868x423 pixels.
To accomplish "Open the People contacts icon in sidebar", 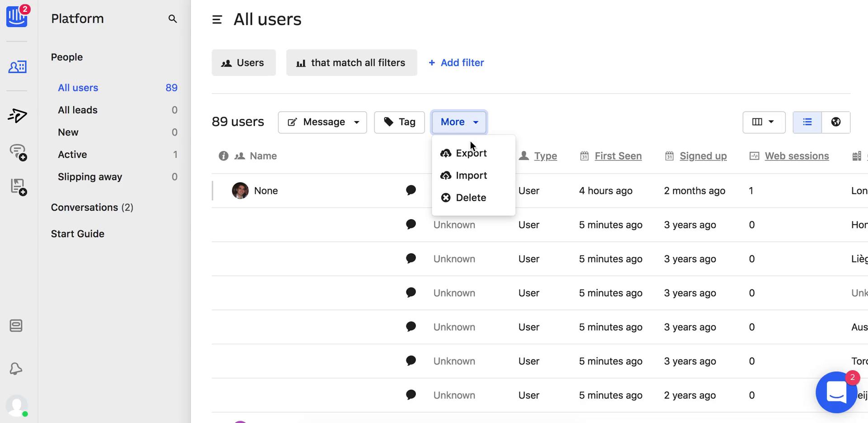I will pyautogui.click(x=18, y=67).
